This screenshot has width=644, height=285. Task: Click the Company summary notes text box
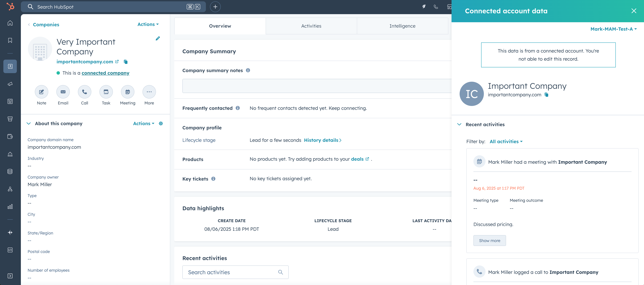tap(317, 86)
